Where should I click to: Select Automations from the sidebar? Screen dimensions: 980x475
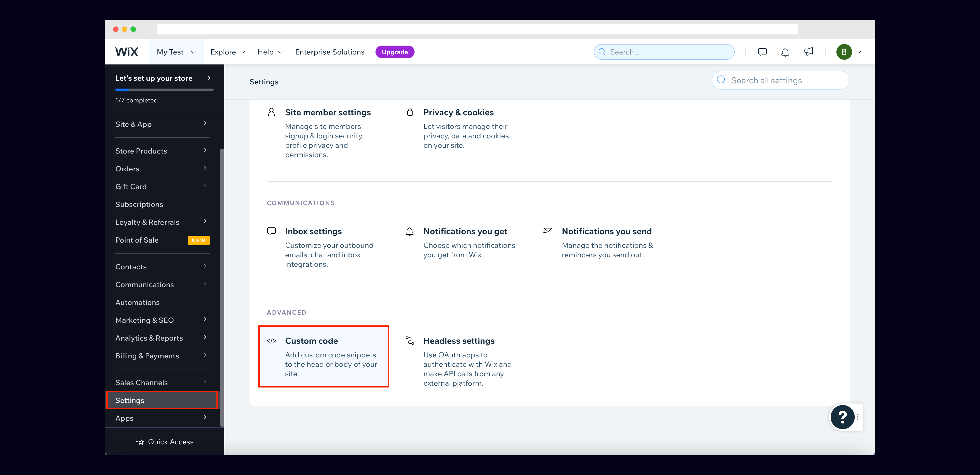(137, 302)
